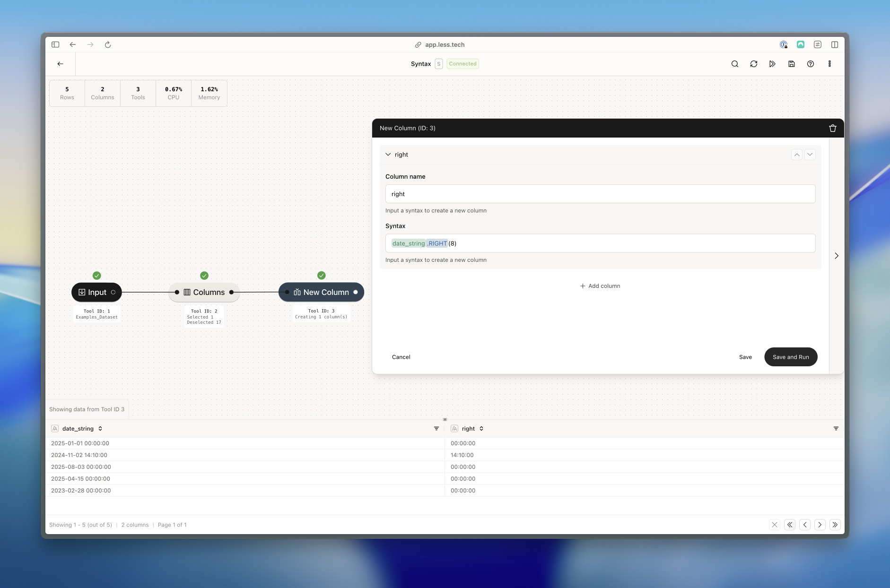Click the Columns stat tile
The height and width of the screenshot is (588, 890).
(x=103, y=93)
